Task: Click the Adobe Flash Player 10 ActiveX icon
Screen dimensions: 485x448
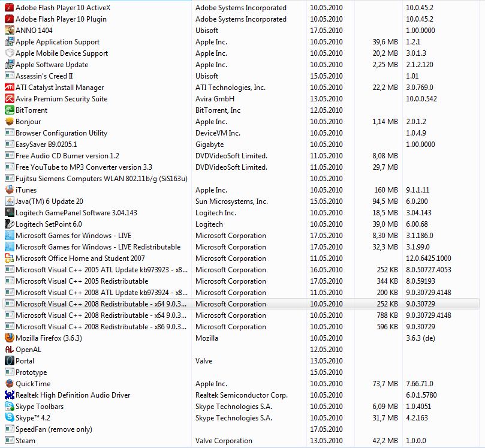Action: click(9, 7)
